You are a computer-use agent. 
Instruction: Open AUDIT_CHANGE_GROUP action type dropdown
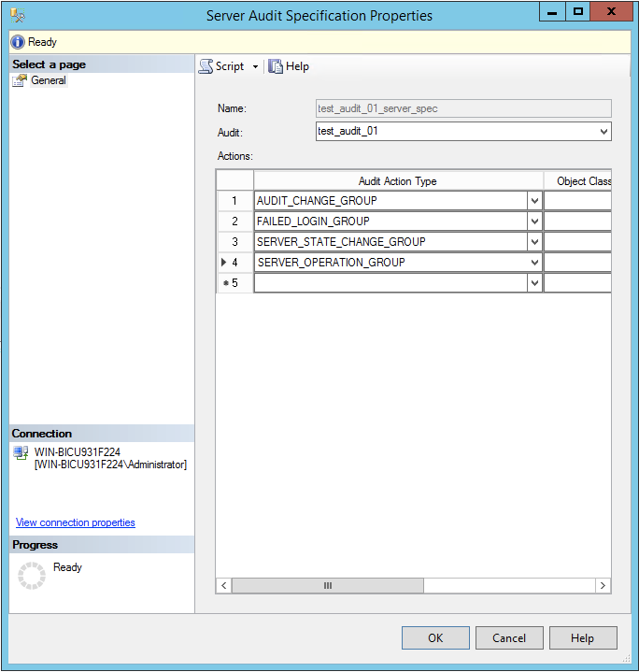534,201
